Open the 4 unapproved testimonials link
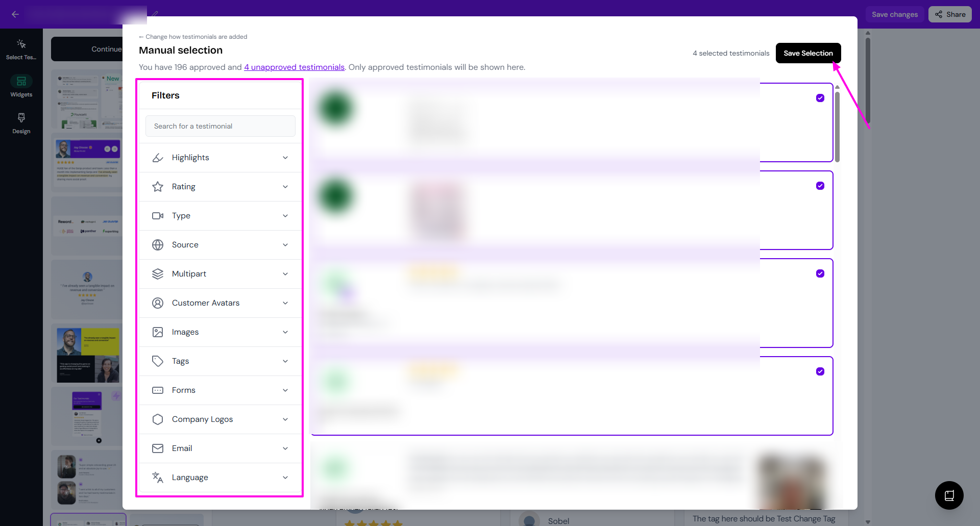This screenshot has width=980, height=526. 294,67
